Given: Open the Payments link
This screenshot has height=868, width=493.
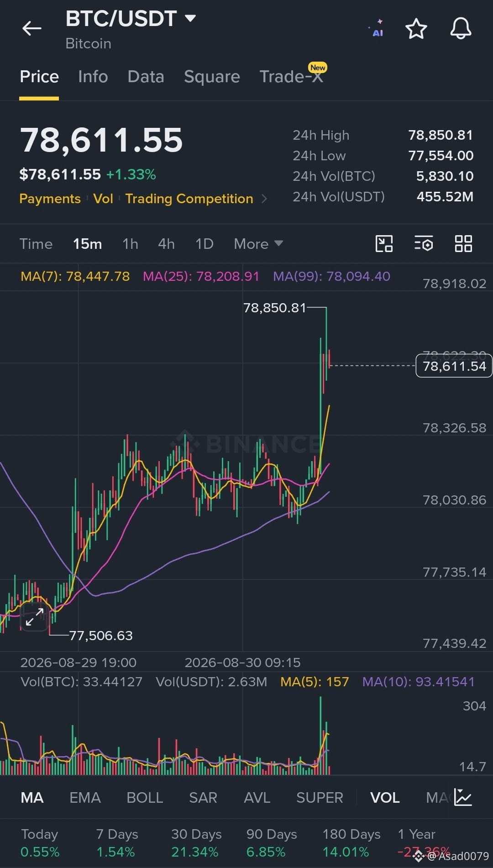Looking at the screenshot, I should coord(50,199).
